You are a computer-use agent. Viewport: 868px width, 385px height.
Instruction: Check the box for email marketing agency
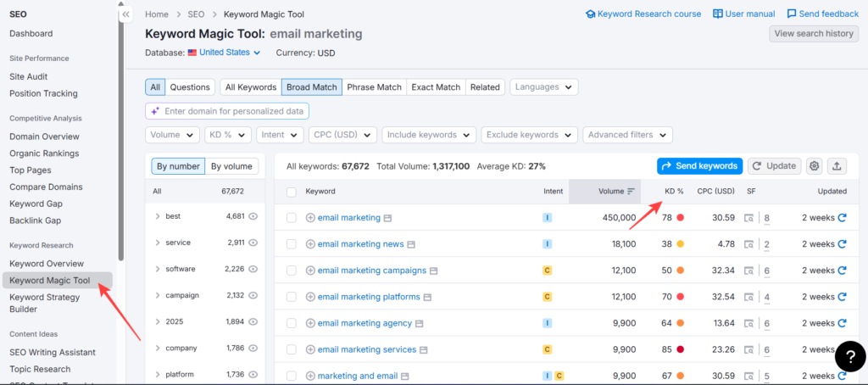pos(292,323)
